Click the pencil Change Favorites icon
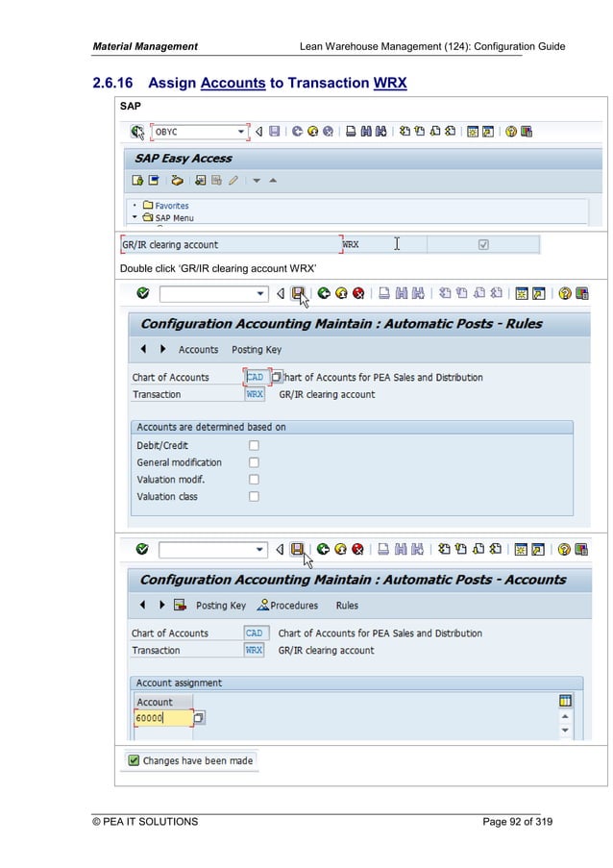This screenshot has height=868, width=613. pyautogui.click(x=233, y=180)
